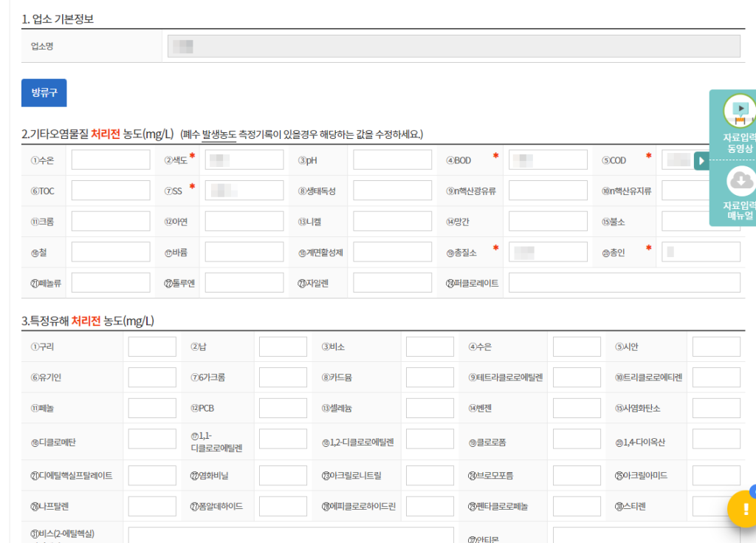Click the ④BOD input field
The width and height of the screenshot is (756, 543).
point(549,160)
